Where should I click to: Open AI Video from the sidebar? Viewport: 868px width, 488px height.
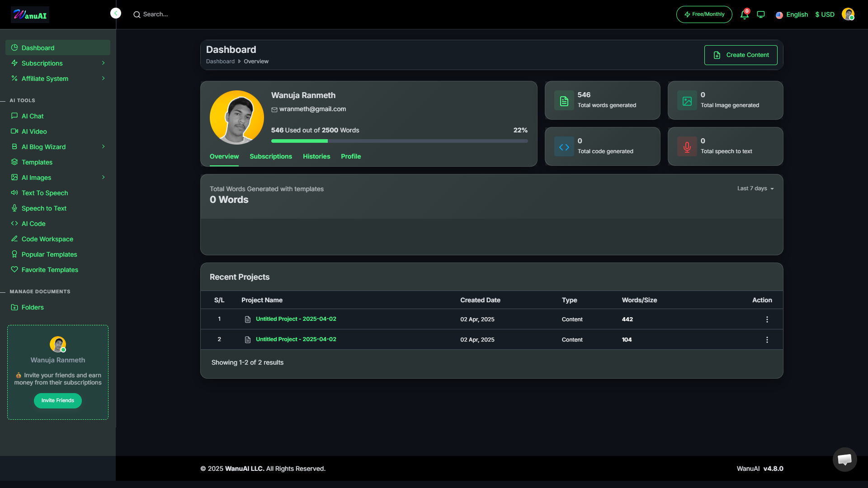(34, 131)
